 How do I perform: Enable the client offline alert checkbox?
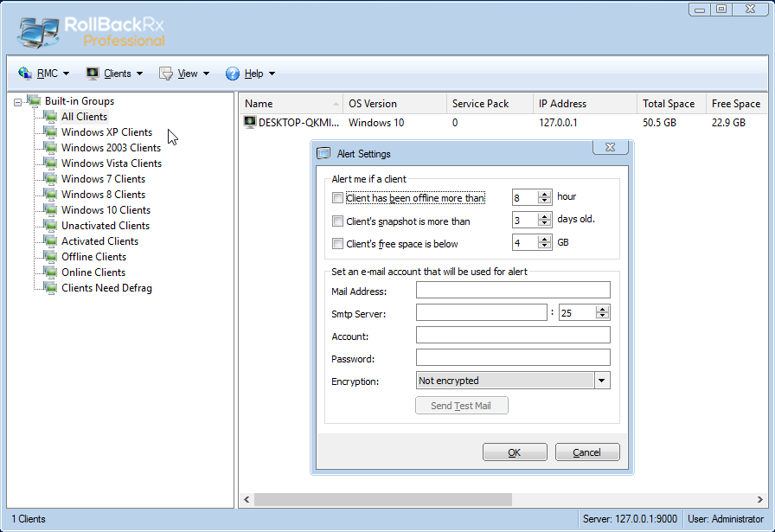pyautogui.click(x=337, y=198)
